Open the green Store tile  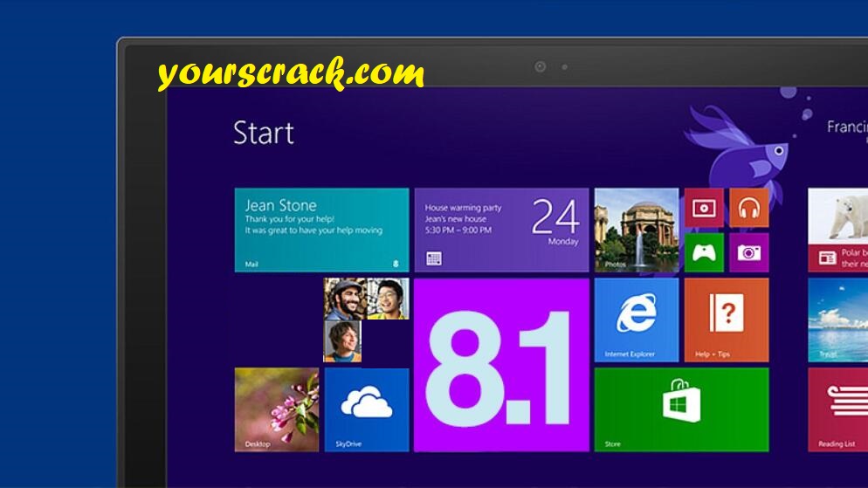click(681, 410)
